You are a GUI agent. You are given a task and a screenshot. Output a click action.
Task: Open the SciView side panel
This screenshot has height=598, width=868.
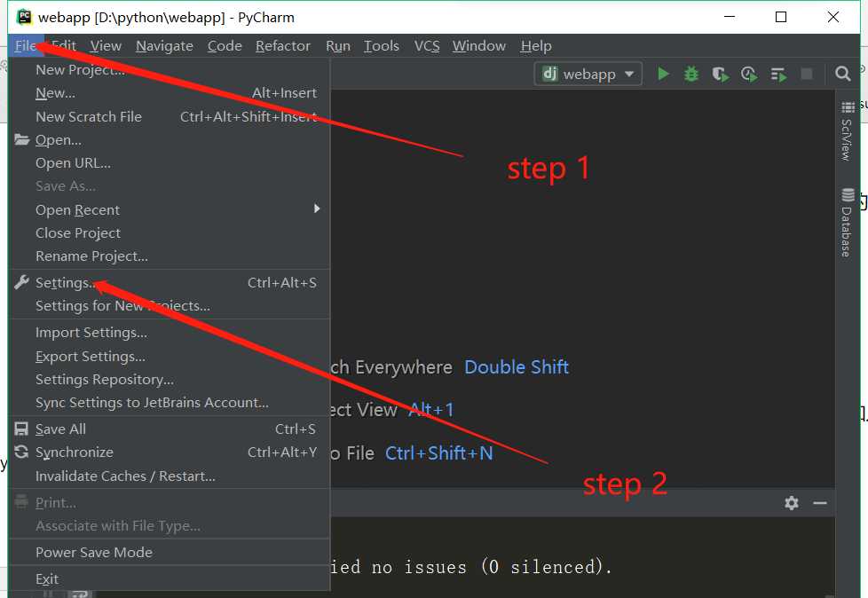tap(847, 131)
